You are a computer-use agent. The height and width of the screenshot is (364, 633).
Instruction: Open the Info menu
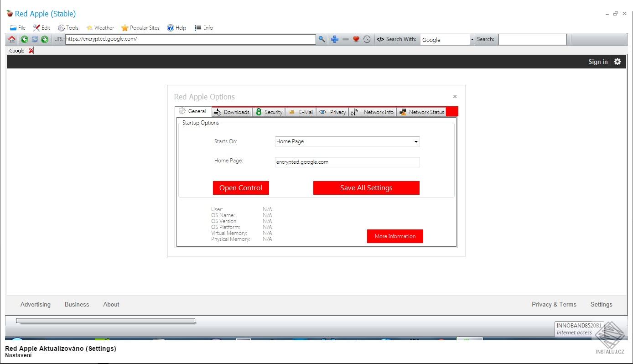(x=204, y=28)
